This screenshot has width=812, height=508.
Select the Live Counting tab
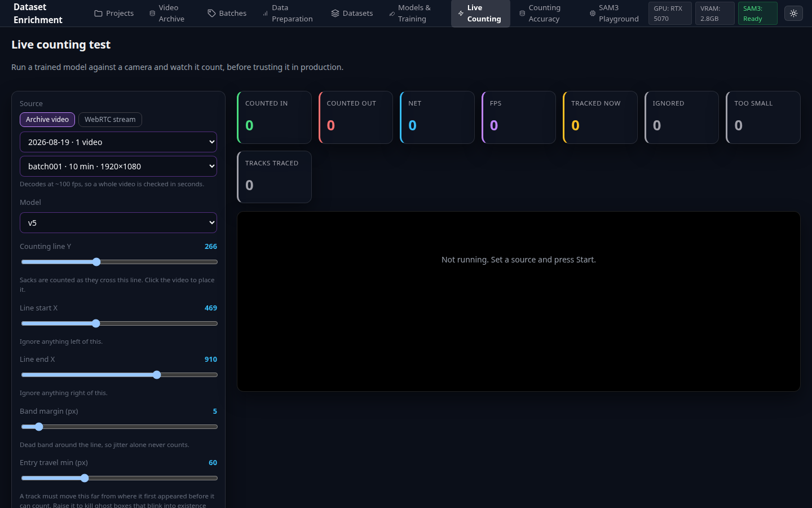click(480, 13)
